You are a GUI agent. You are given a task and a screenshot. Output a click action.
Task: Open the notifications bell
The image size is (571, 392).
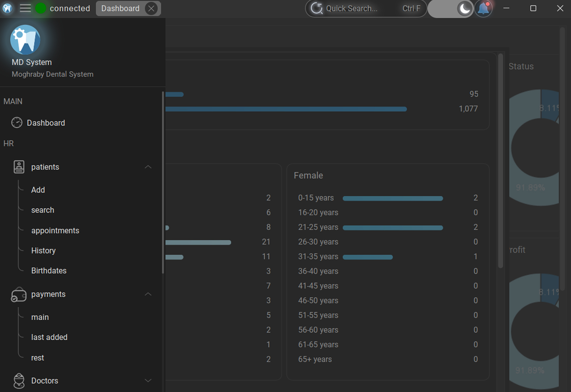pos(483,9)
